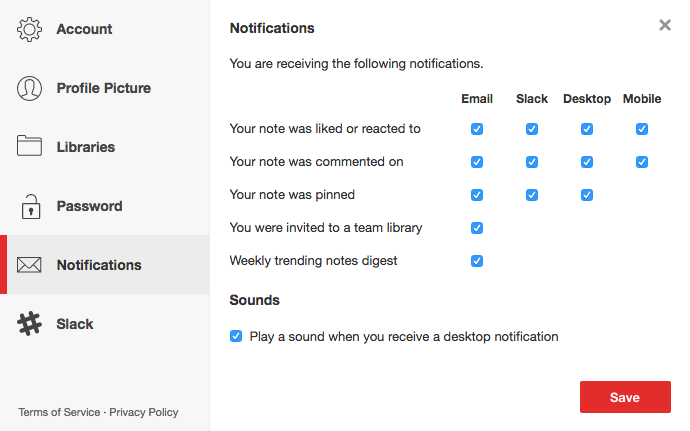
Task: Open the Account settings tab
Action: [83, 29]
